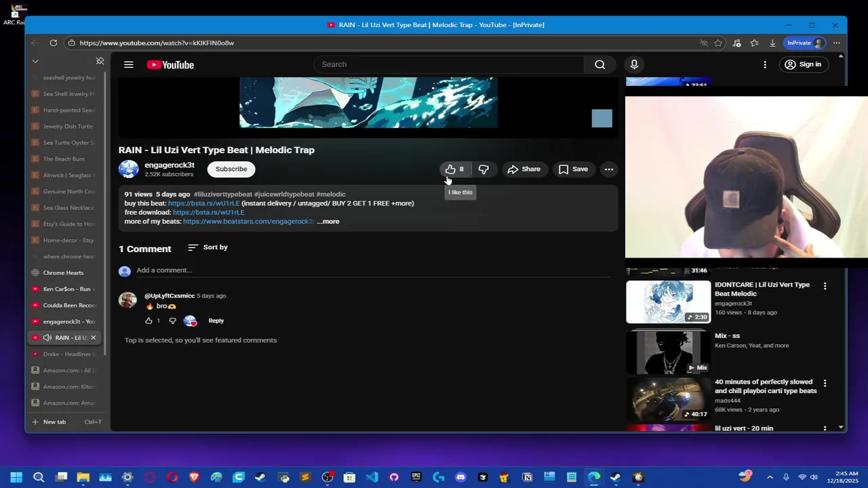The width and height of the screenshot is (868, 488).
Task: Collapse the vertical tabs list chevron
Action: pyautogui.click(x=35, y=61)
